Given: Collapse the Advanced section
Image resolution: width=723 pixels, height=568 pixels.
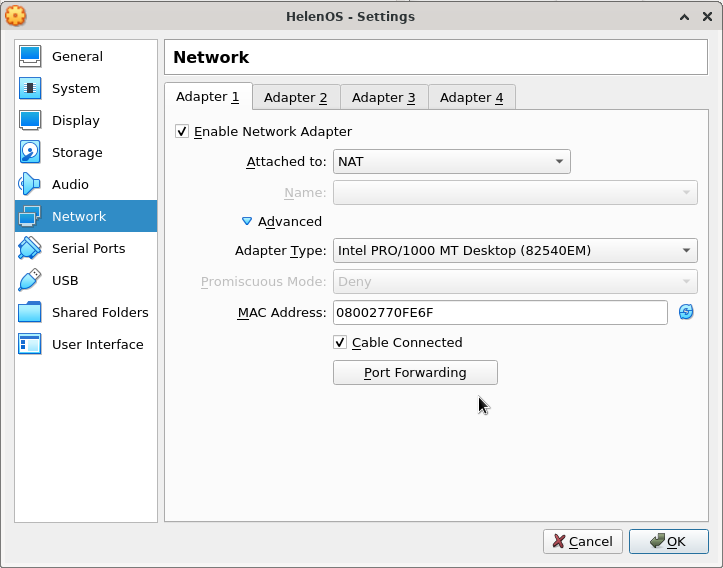Looking at the screenshot, I should click(x=247, y=222).
